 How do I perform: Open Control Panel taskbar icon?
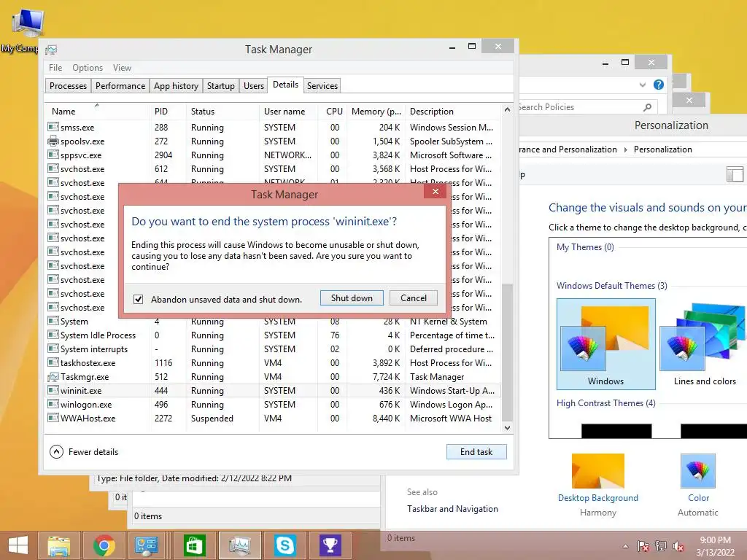[146, 545]
